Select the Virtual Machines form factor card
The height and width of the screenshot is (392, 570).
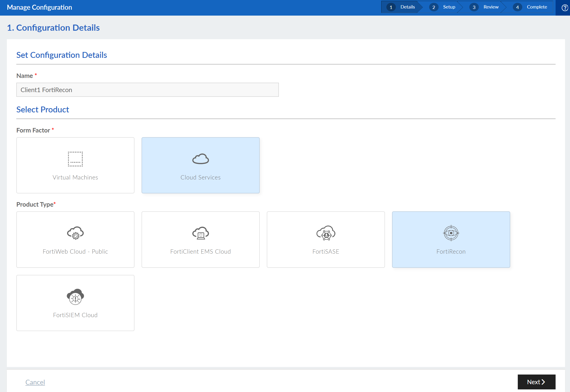(x=75, y=165)
